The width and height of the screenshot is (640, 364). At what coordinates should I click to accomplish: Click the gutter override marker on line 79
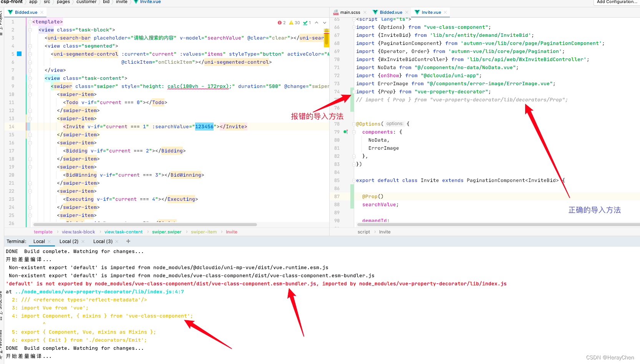pyautogui.click(x=345, y=132)
